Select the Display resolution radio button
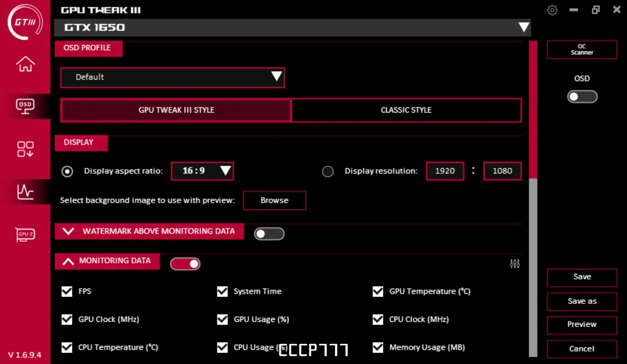Image resolution: width=627 pixels, height=364 pixels. pos(327,171)
